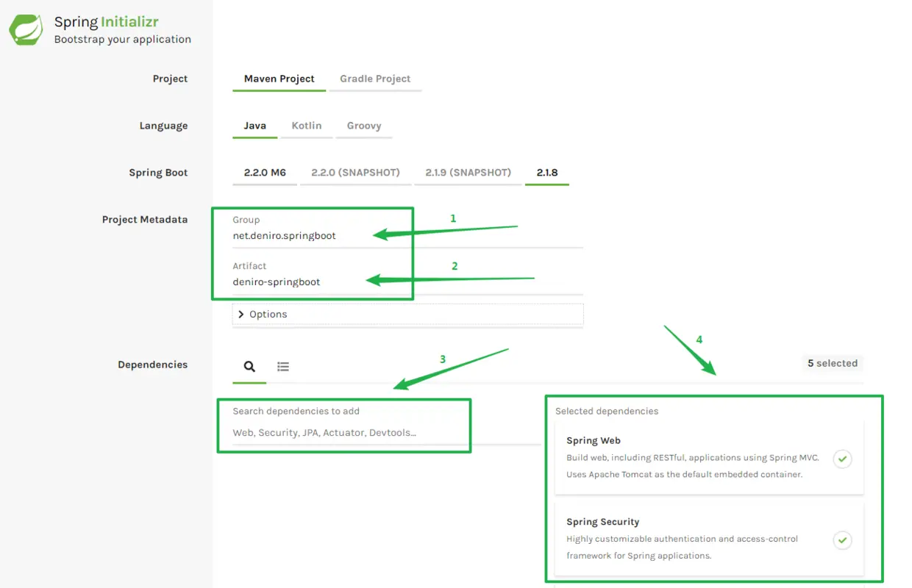The image size is (912, 588).
Task: Remove Spring Web via its green checkmark
Action: tap(843, 459)
